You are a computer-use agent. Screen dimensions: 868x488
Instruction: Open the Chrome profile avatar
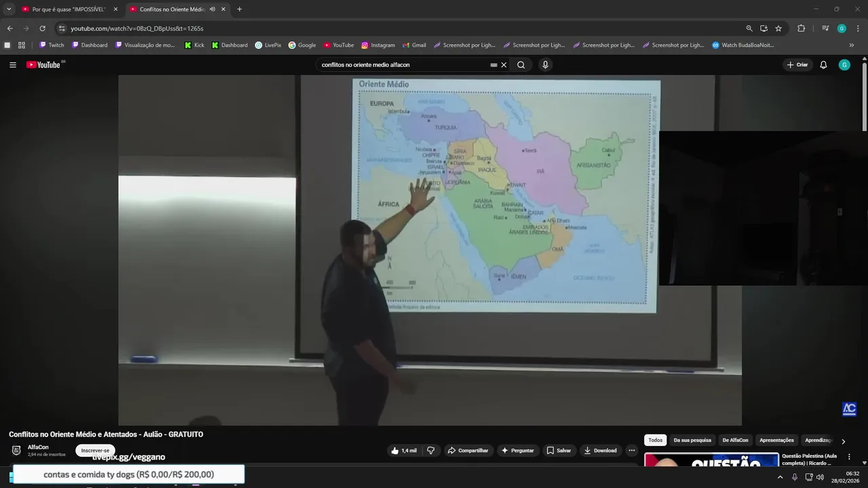pos(842,28)
